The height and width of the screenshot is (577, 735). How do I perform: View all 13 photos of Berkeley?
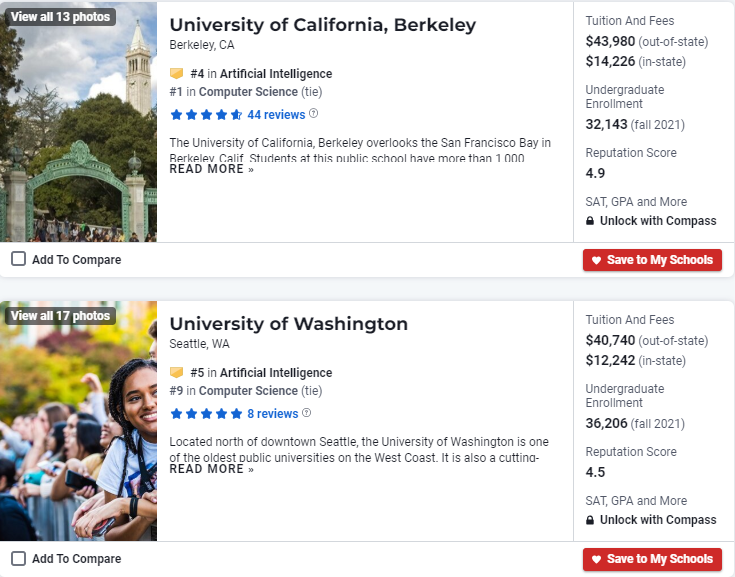tap(60, 17)
